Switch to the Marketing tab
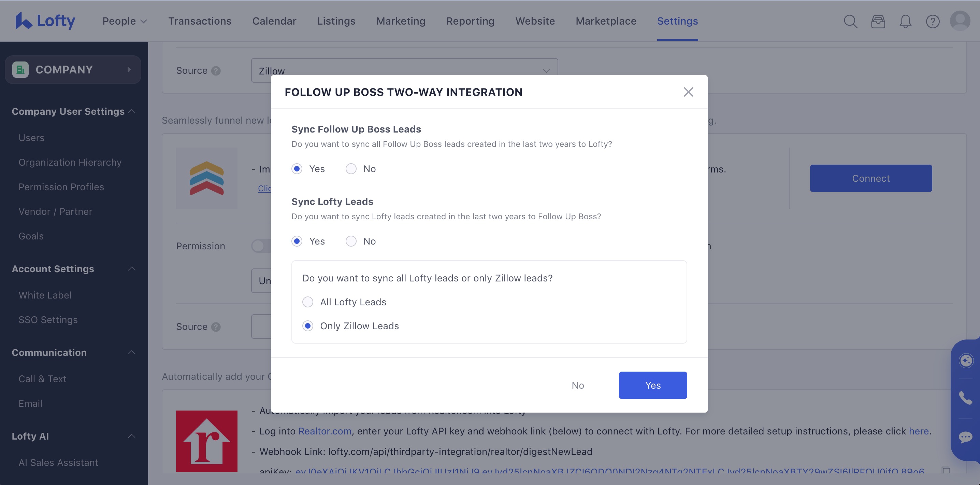This screenshot has width=980, height=485. 401,21
